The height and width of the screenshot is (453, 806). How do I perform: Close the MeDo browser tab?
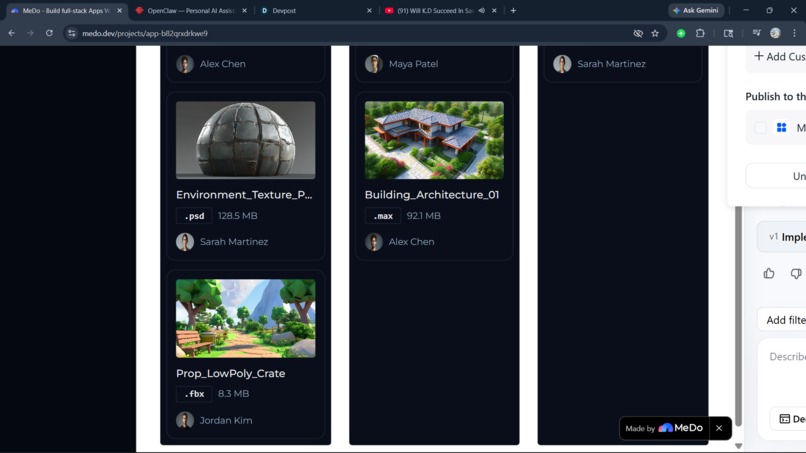[x=119, y=10]
